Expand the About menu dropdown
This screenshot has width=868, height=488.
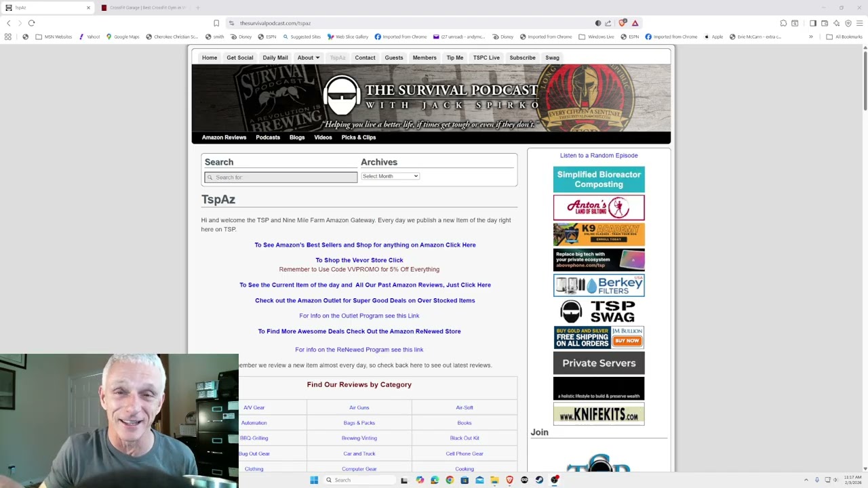309,58
